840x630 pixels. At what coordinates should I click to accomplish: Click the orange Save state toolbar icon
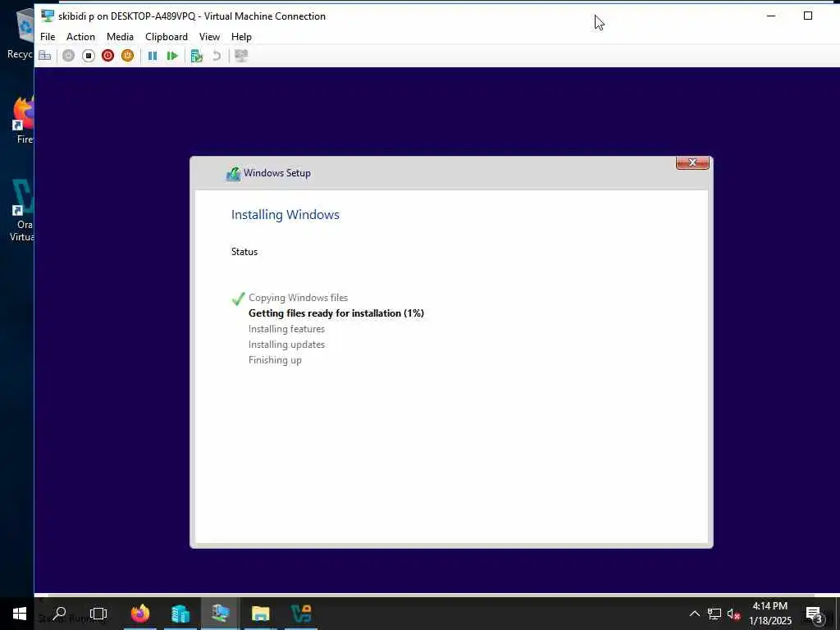point(127,56)
